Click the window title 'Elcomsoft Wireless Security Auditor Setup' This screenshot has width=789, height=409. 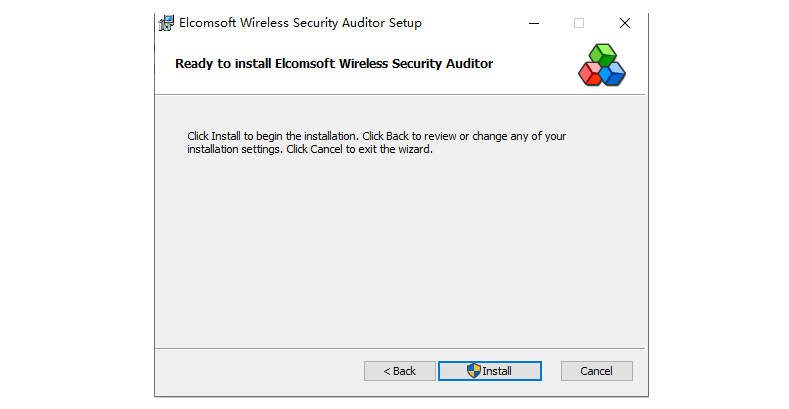point(300,23)
